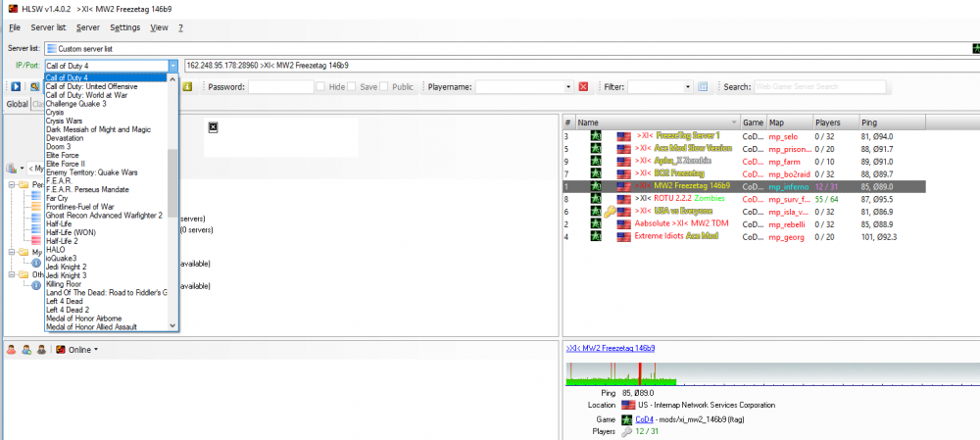The image size is (980, 440).
Task: Click the red X beside Playername field
Action: tap(583, 87)
